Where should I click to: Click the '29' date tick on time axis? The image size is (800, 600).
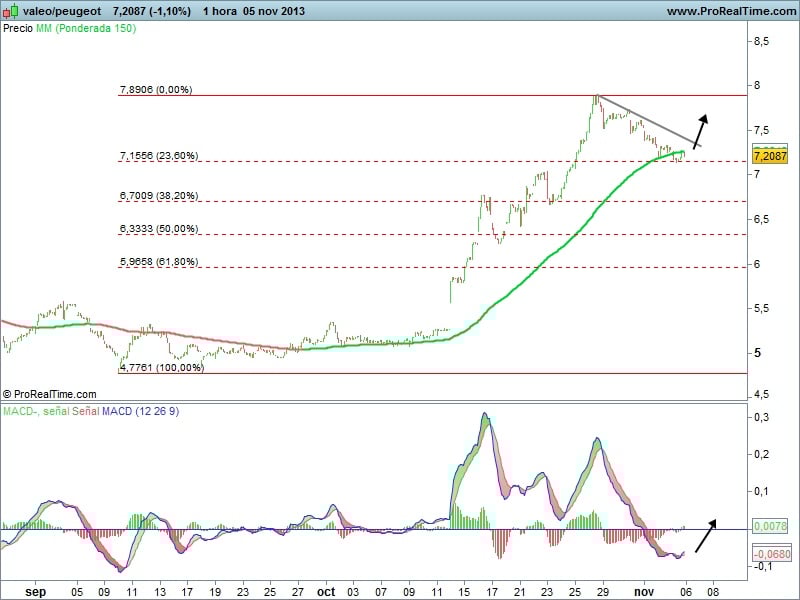(x=603, y=592)
